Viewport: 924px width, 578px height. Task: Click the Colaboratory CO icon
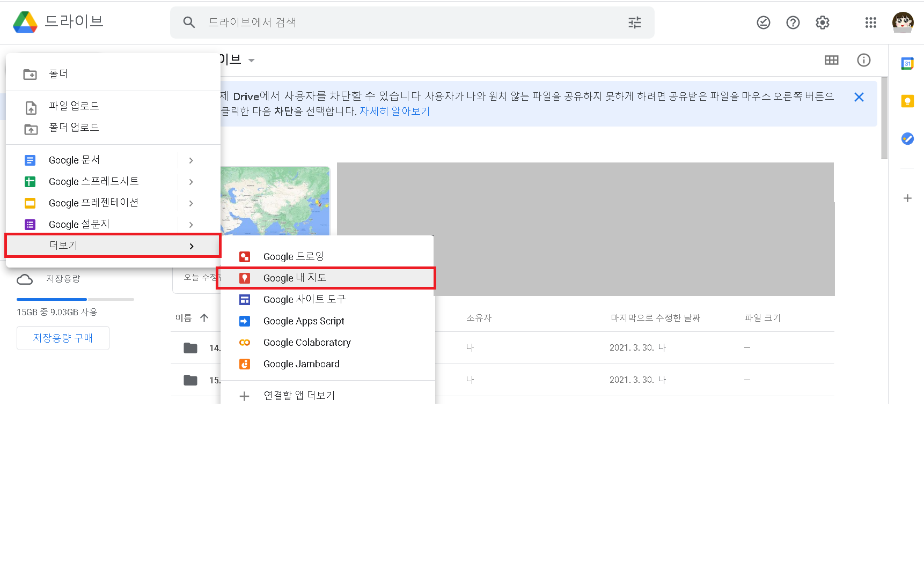pyautogui.click(x=245, y=343)
